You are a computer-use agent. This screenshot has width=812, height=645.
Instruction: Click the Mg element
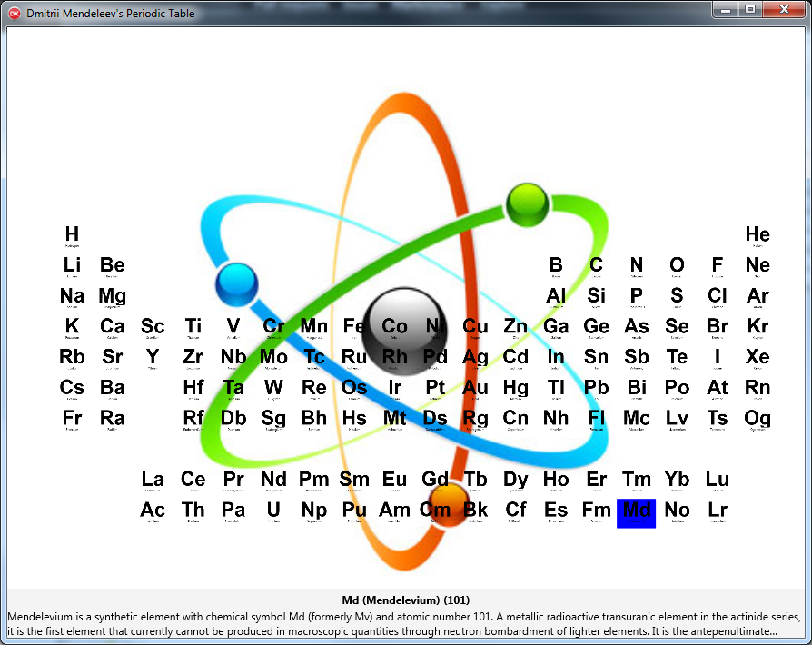tap(113, 297)
